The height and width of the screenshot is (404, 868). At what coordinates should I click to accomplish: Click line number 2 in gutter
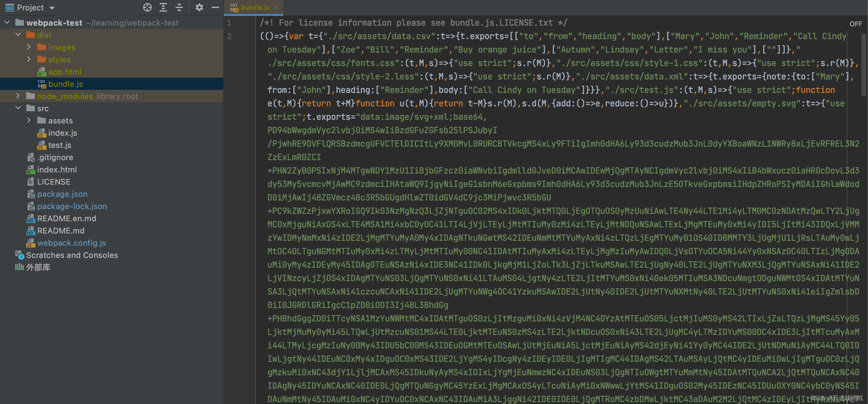[229, 36]
